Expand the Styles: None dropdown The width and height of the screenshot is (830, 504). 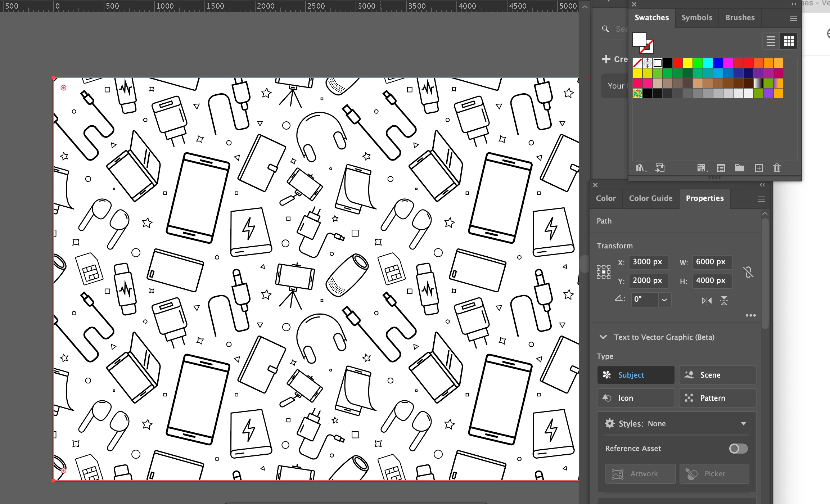744,424
